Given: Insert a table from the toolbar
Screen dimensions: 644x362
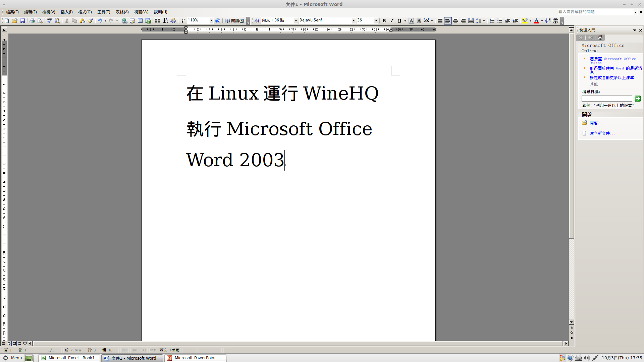Looking at the screenshot, I should (x=140, y=21).
